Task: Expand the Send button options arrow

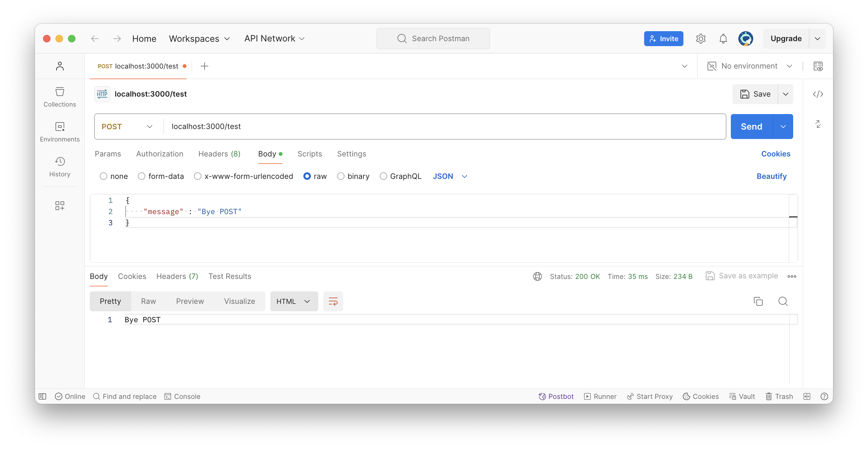Action: 783,126
